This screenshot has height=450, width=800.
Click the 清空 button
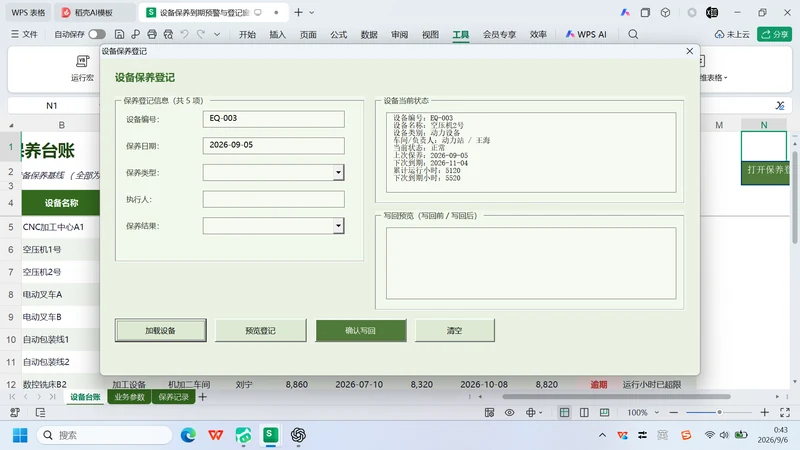coord(455,331)
